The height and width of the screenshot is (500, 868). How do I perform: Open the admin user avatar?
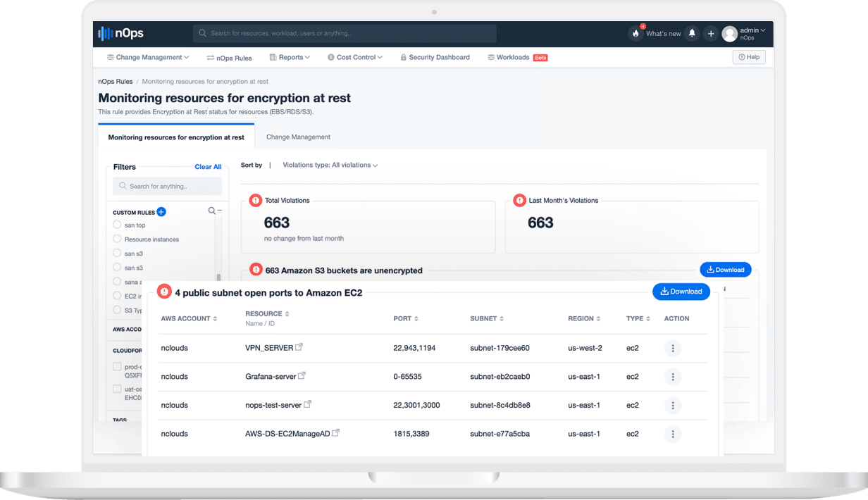[x=730, y=33]
